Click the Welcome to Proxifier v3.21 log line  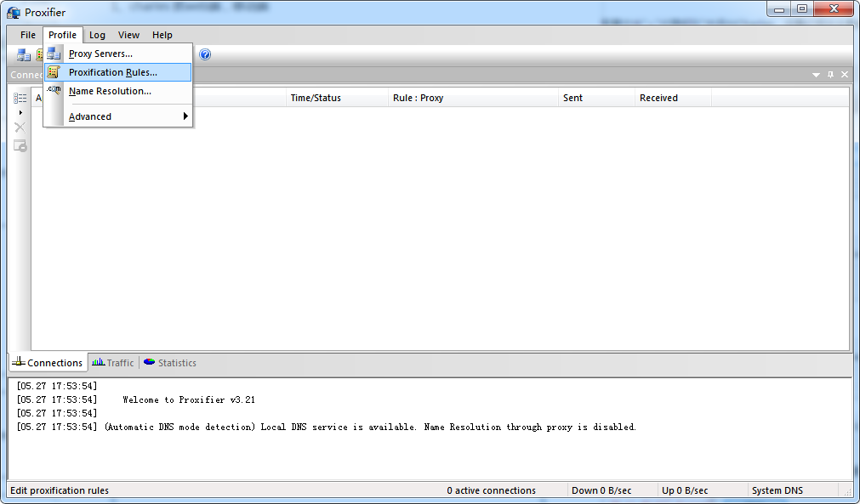click(x=189, y=400)
